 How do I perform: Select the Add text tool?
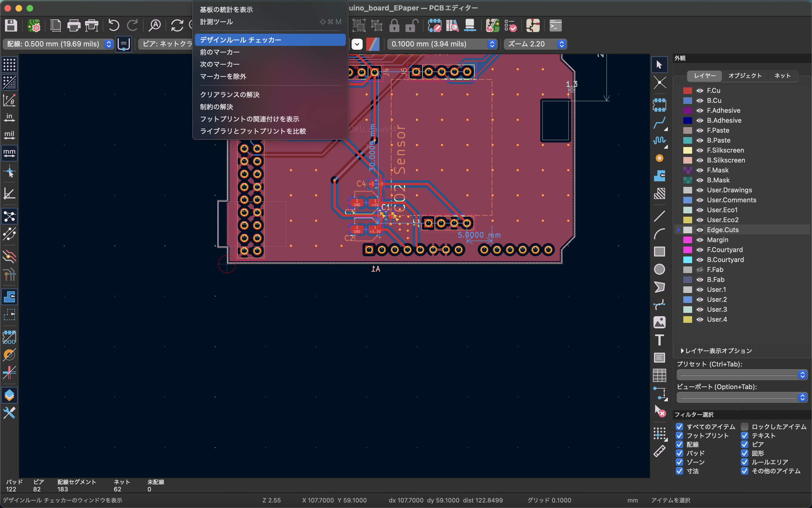659,340
